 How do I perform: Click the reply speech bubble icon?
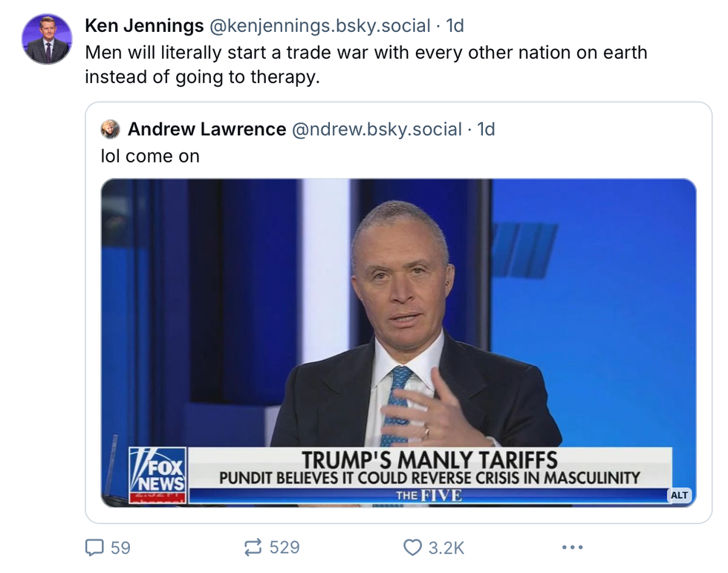[94, 548]
